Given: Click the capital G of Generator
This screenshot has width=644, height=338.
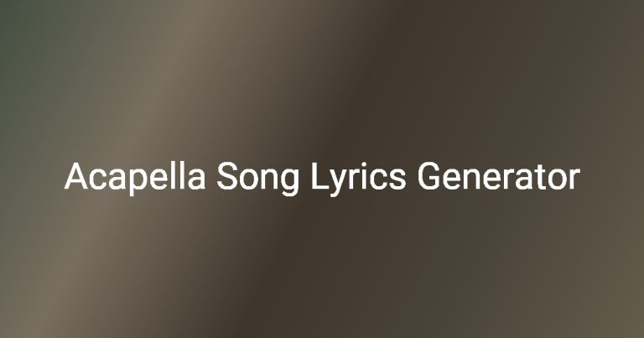Looking at the screenshot, I should pyautogui.click(x=428, y=177).
